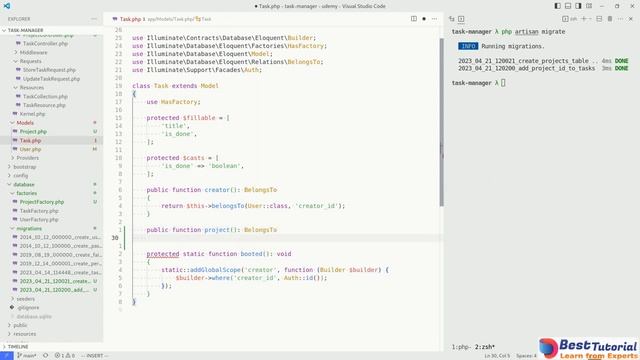640x360 pixels.
Task: Expand the public folder
Action: [20, 325]
